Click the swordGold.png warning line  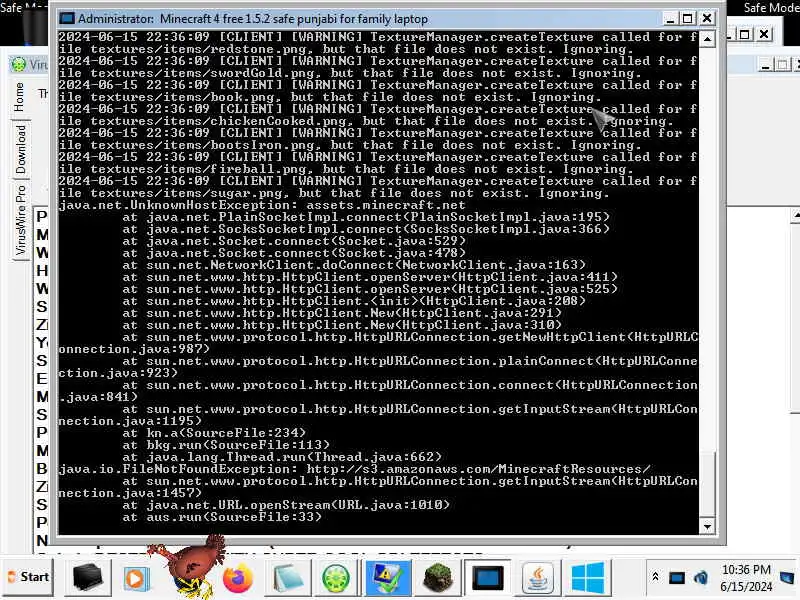tap(378, 67)
